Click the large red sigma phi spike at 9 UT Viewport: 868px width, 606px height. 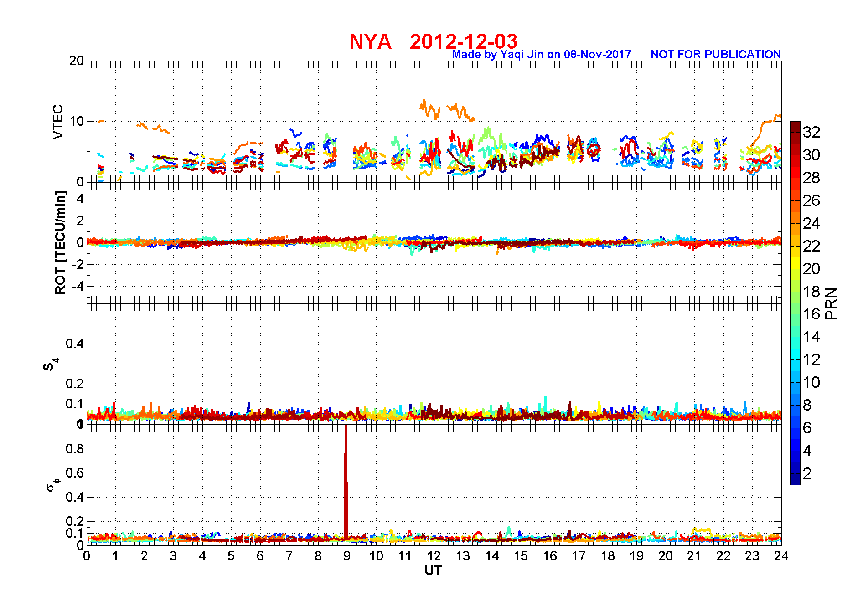(x=346, y=483)
